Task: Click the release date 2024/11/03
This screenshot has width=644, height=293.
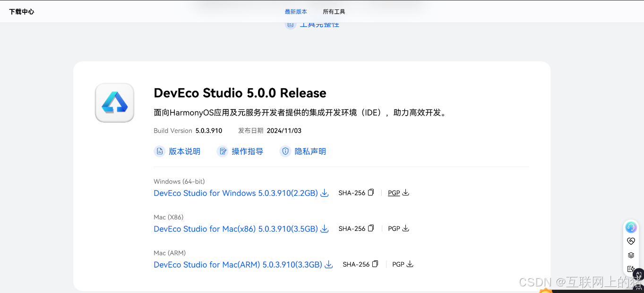Action: tap(284, 131)
